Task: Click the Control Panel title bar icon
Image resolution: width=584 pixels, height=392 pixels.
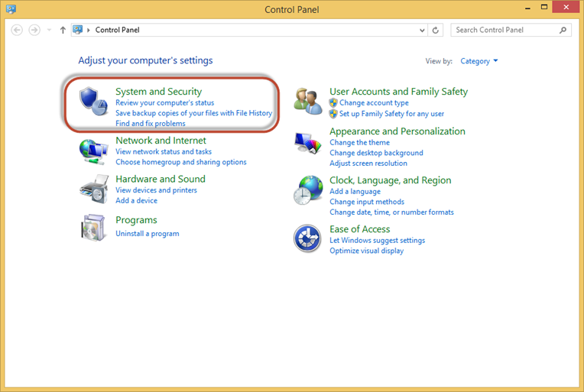Action: pyautogui.click(x=11, y=9)
